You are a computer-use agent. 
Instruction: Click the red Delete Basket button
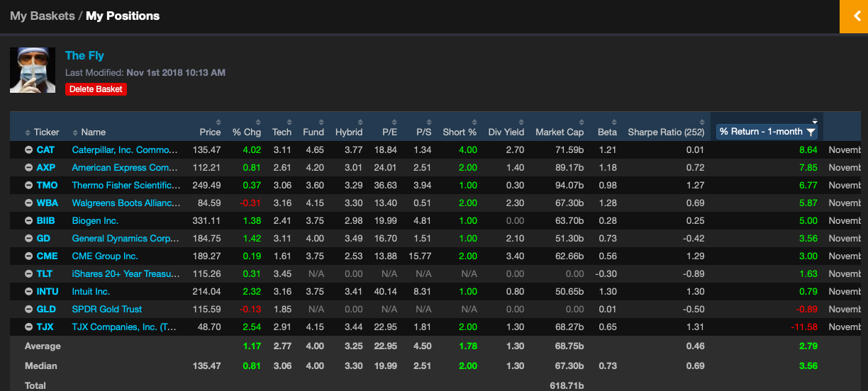[x=96, y=89]
